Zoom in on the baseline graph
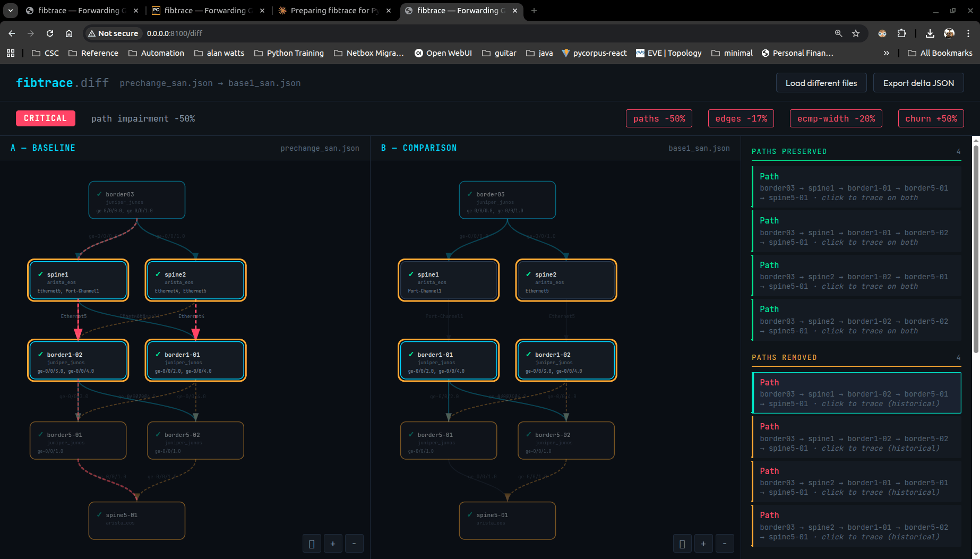Image resolution: width=980 pixels, height=559 pixels. [x=333, y=543]
